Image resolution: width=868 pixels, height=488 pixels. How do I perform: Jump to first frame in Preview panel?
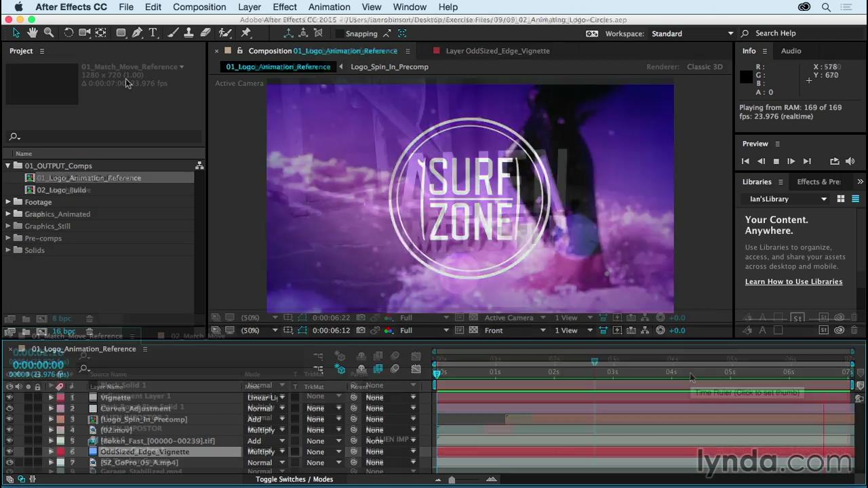[745, 161]
